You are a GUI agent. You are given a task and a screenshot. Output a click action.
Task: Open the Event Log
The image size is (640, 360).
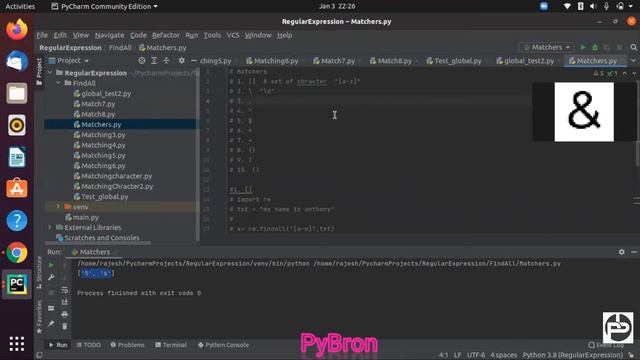[x=606, y=345]
